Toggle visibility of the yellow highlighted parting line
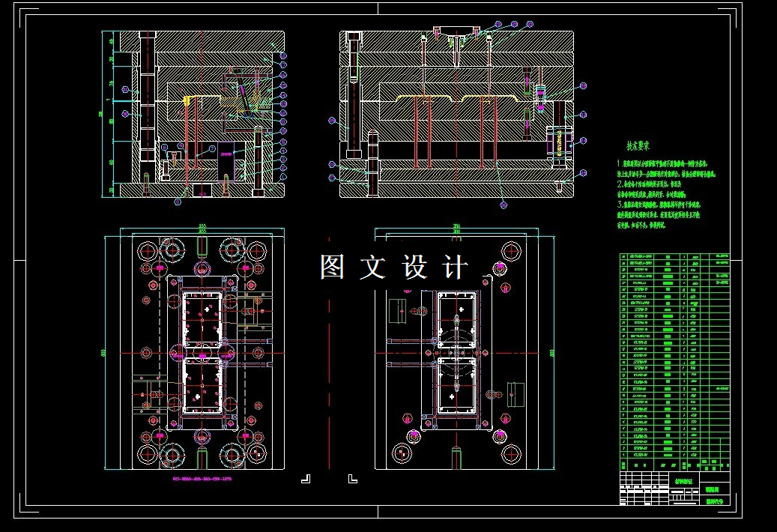The width and height of the screenshot is (777, 532). click(456, 96)
